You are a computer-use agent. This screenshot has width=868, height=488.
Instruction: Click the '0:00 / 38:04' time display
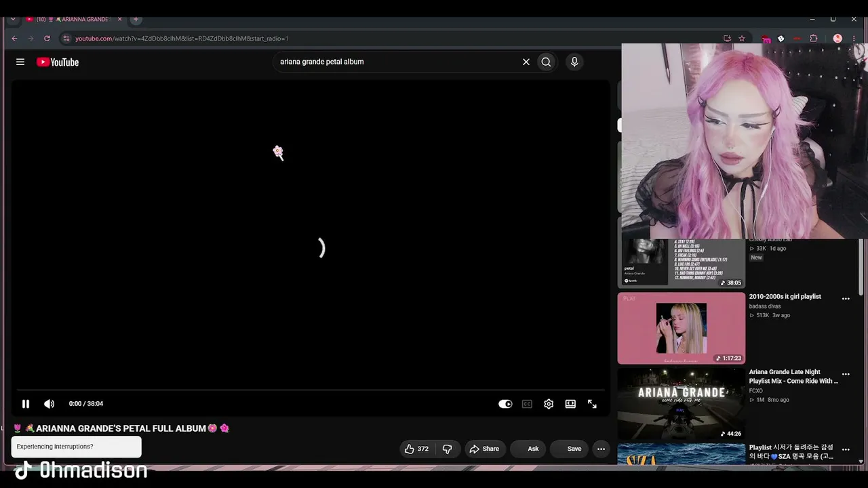[86, 404]
